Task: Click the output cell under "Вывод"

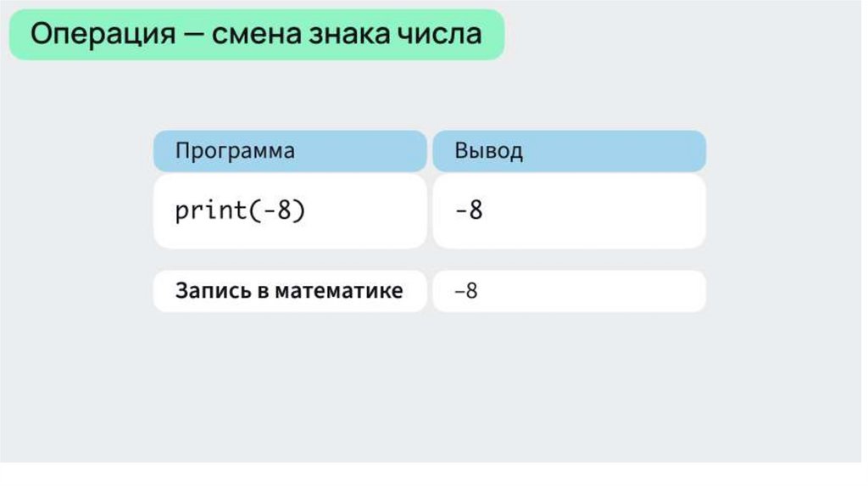Action: tap(569, 211)
